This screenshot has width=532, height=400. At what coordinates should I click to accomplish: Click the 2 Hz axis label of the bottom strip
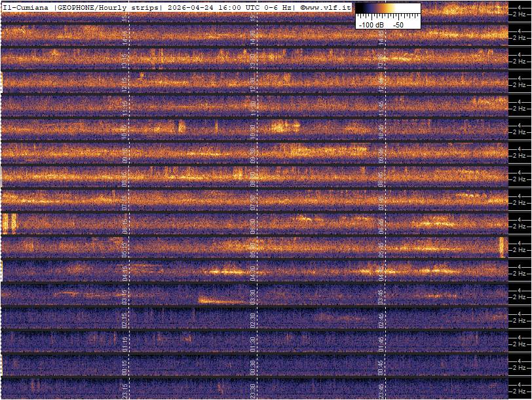tap(520, 391)
